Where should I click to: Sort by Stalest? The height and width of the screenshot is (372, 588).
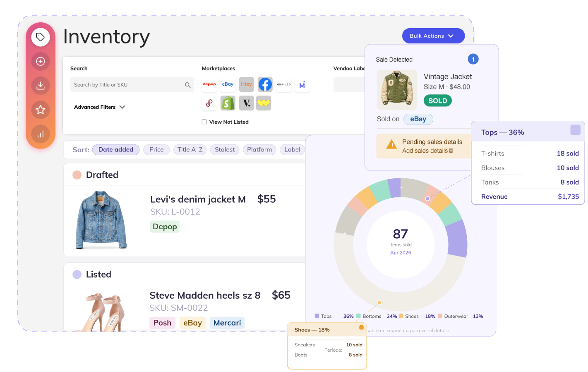coord(225,149)
